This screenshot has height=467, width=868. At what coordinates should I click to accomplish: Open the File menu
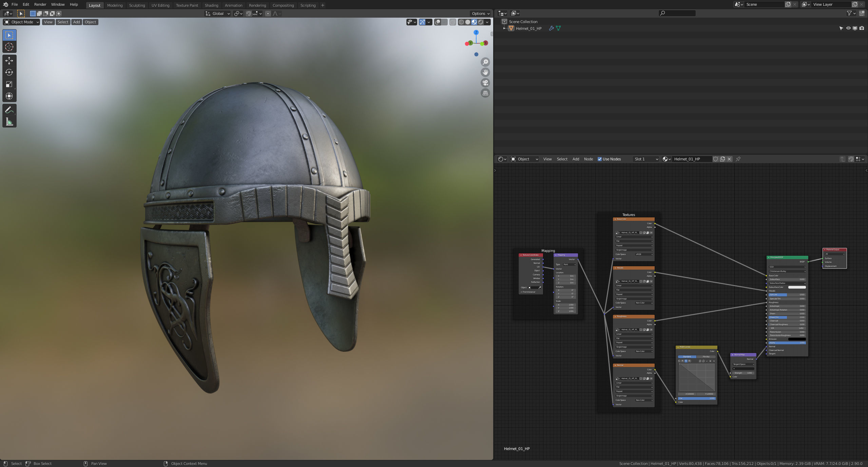click(15, 4)
